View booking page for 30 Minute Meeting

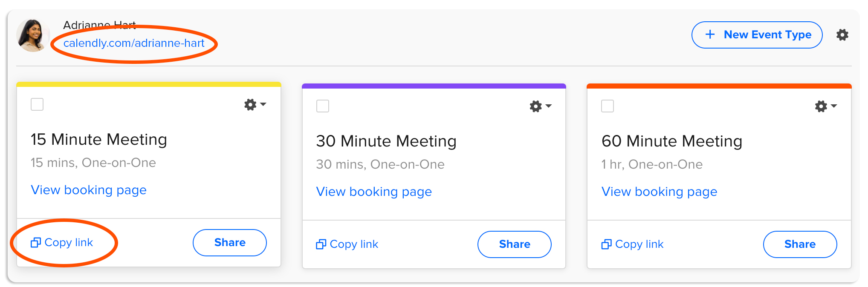(x=374, y=192)
